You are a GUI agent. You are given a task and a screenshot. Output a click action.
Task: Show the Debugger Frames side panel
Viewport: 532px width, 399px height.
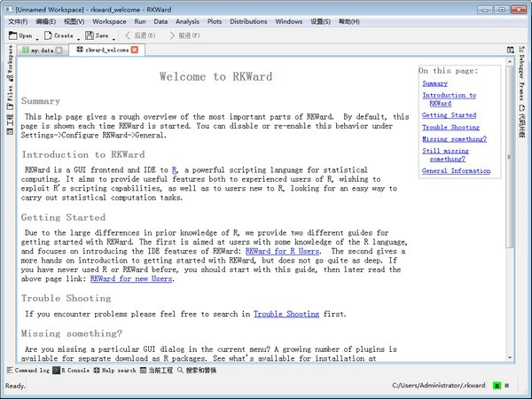coord(520,77)
